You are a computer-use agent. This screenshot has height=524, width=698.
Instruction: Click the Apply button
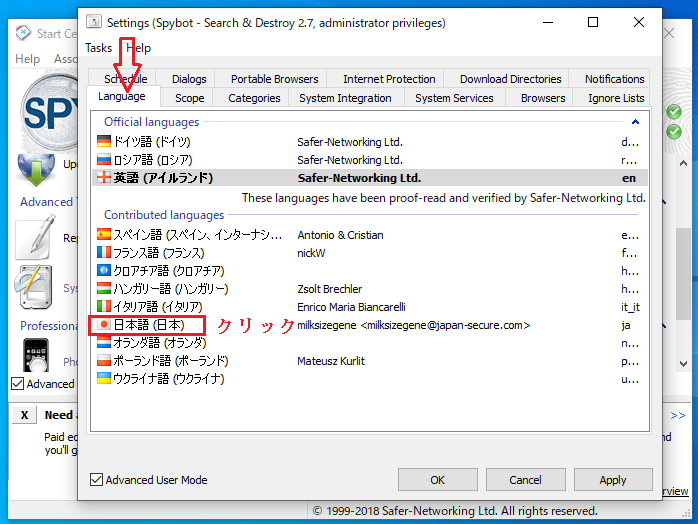(x=613, y=479)
